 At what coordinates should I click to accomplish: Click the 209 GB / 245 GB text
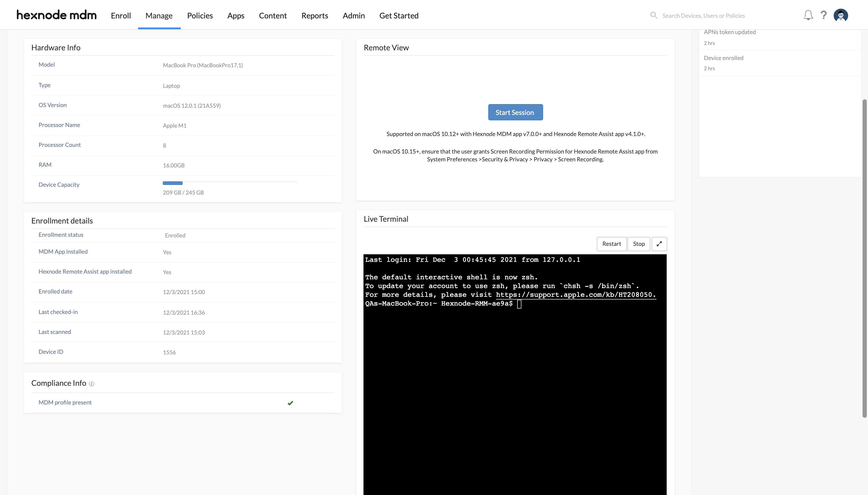(183, 192)
